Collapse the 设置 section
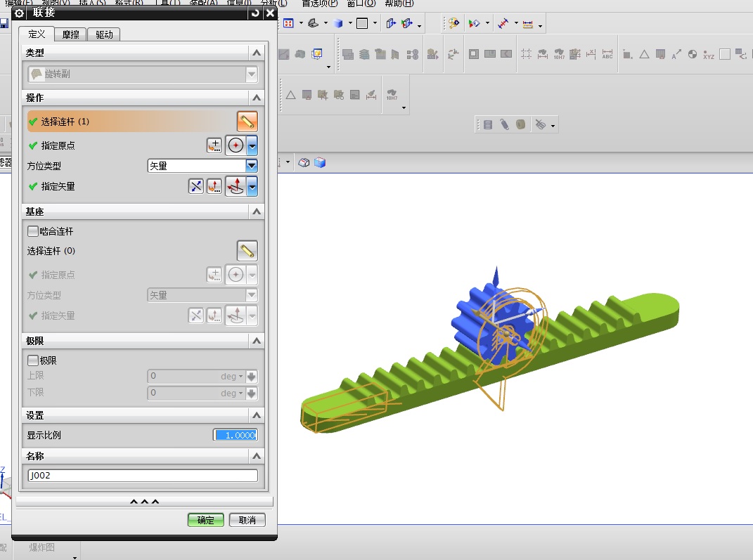This screenshot has width=753, height=560. click(257, 415)
